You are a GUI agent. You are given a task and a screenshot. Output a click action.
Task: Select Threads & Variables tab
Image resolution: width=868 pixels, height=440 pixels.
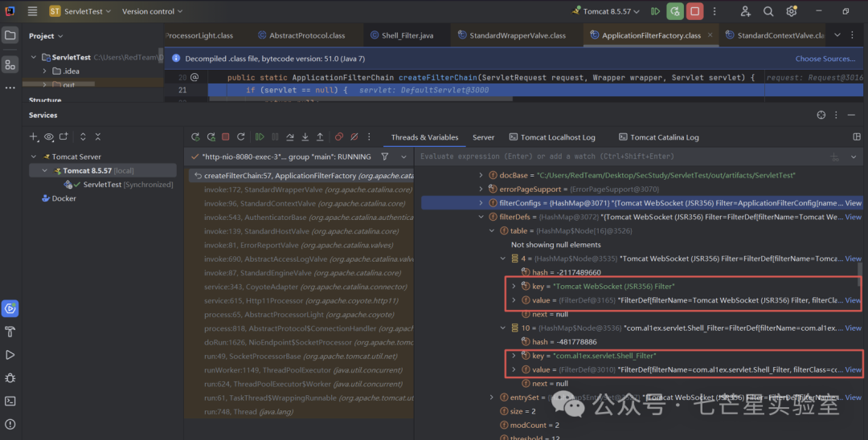[x=424, y=137]
